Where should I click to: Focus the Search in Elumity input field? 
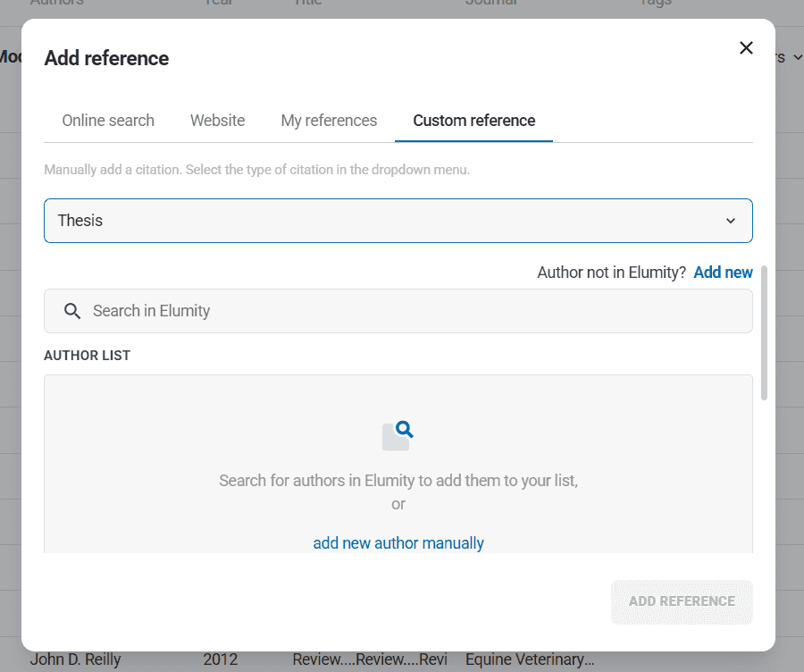411,311
